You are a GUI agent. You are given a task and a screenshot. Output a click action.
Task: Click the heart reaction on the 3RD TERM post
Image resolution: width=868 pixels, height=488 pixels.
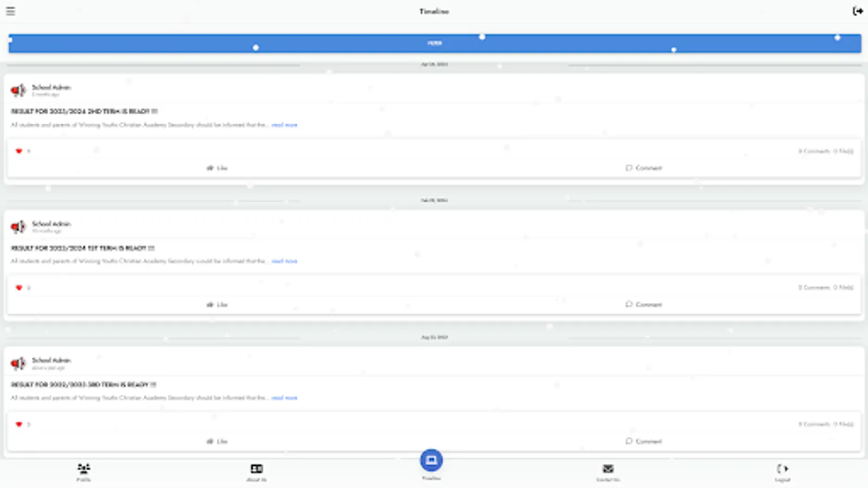pos(20,424)
